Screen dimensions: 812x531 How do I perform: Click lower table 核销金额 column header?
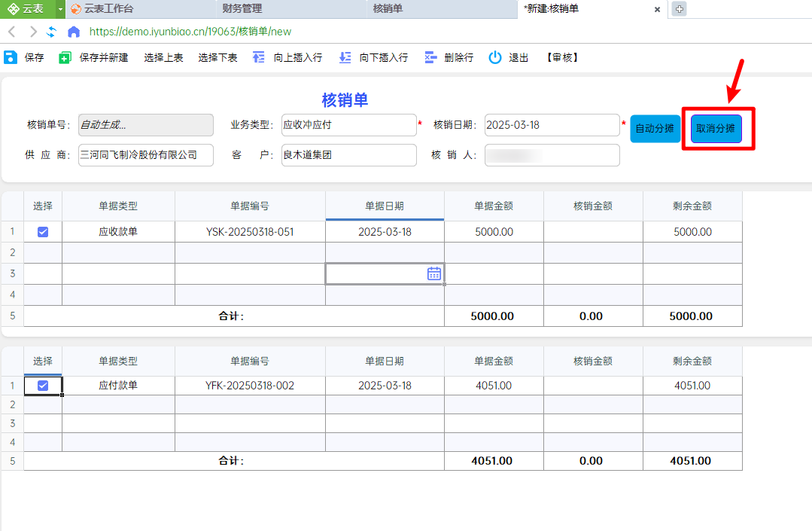pos(594,361)
